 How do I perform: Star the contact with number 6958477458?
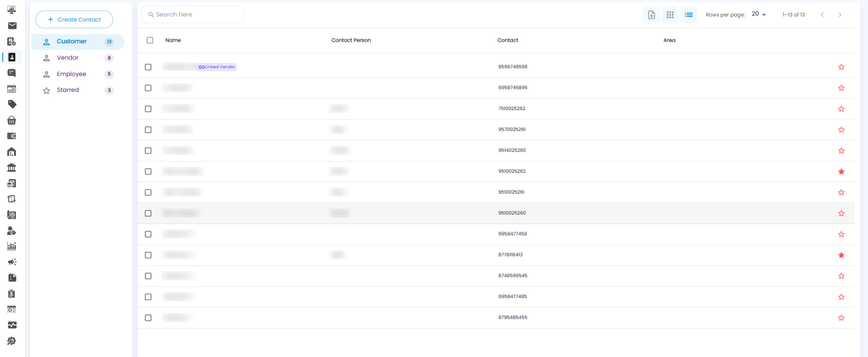[x=841, y=234]
